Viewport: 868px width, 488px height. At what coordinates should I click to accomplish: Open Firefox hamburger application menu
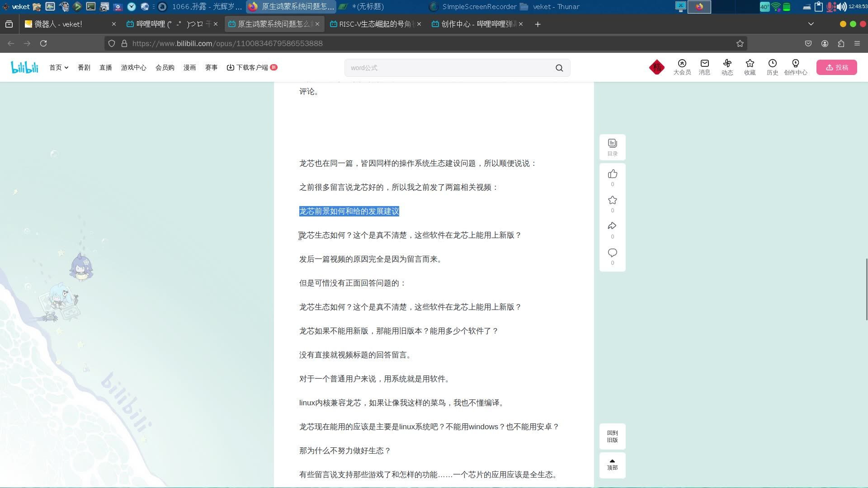(x=857, y=43)
